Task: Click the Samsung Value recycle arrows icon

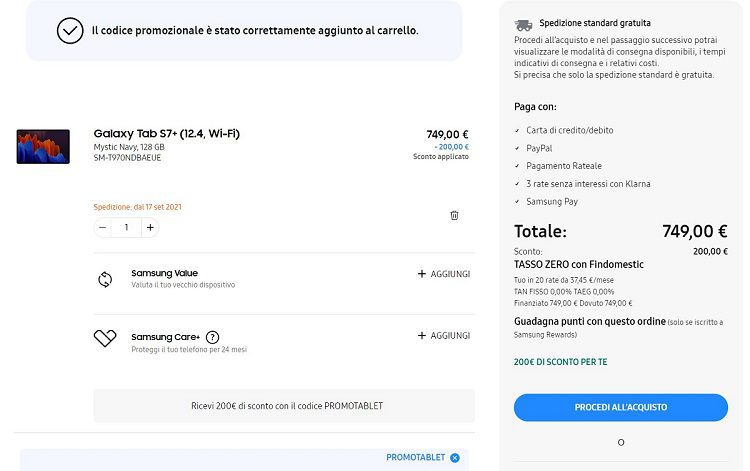Action: (x=105, y=279)
